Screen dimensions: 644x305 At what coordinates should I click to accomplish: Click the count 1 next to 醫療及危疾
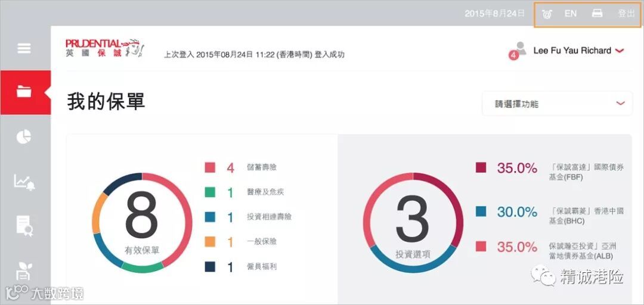click(x=230, y=192)
